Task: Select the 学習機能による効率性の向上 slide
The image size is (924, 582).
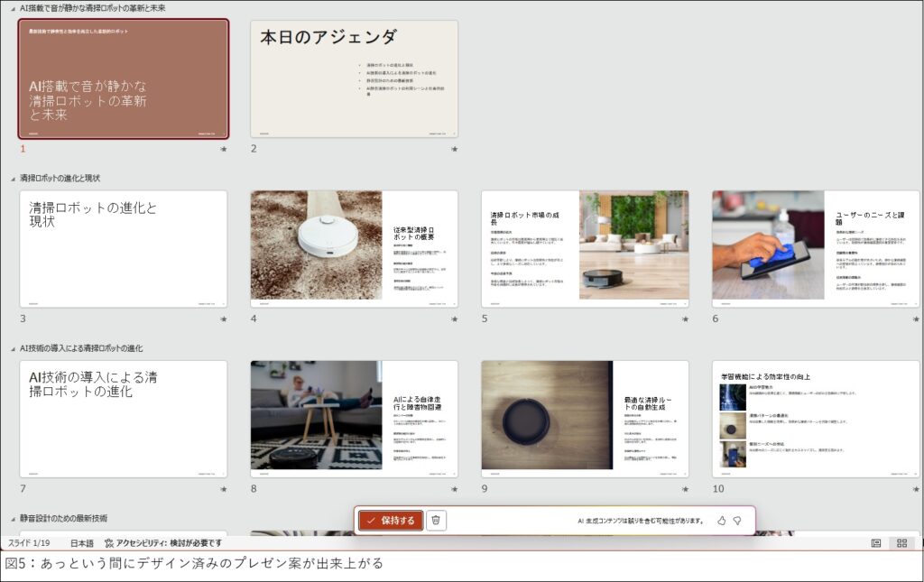Action: pyautogui.click(x=815, y=419)
